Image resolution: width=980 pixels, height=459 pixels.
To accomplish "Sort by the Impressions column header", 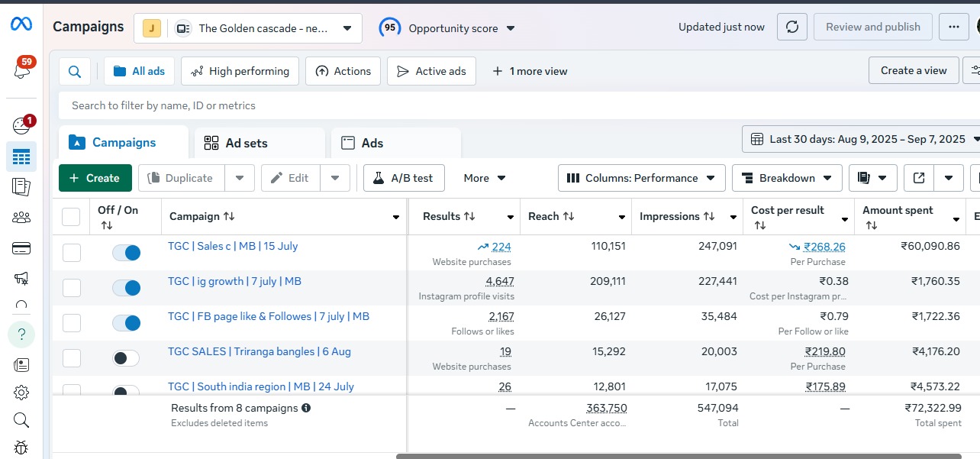I will tap(678, 217).
